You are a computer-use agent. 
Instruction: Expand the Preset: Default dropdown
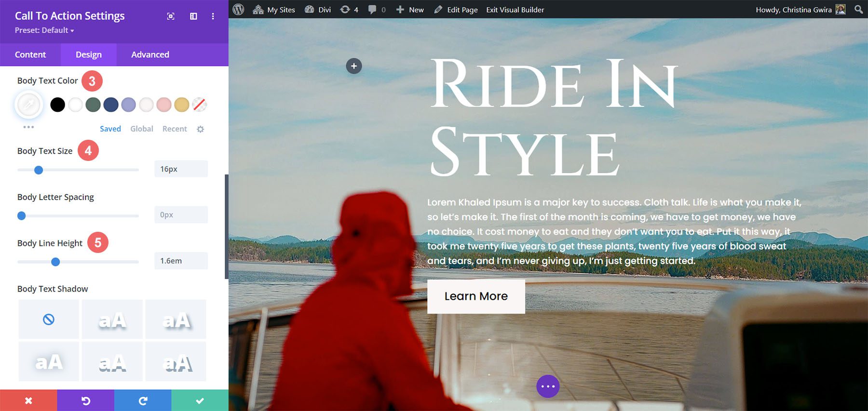pos(44,30)
